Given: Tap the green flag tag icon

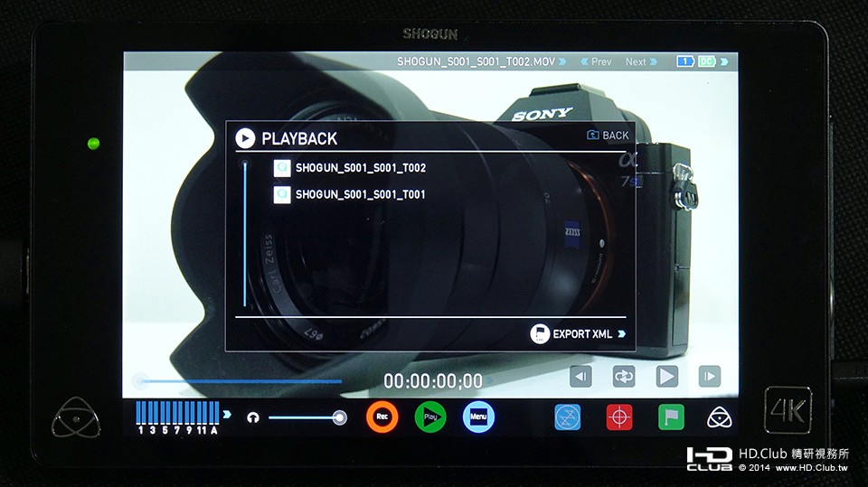Looking at the screenshot, I should point(671,417).
